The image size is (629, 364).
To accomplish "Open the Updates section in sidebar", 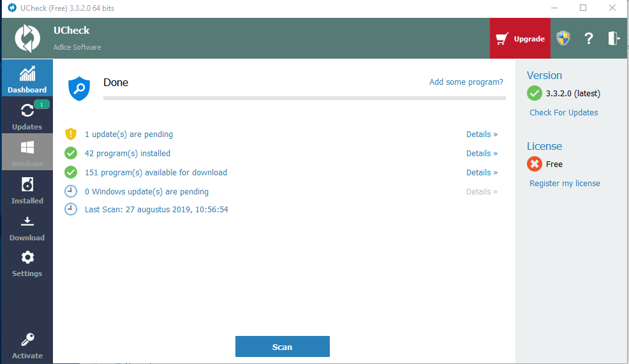I will (27, 115).
